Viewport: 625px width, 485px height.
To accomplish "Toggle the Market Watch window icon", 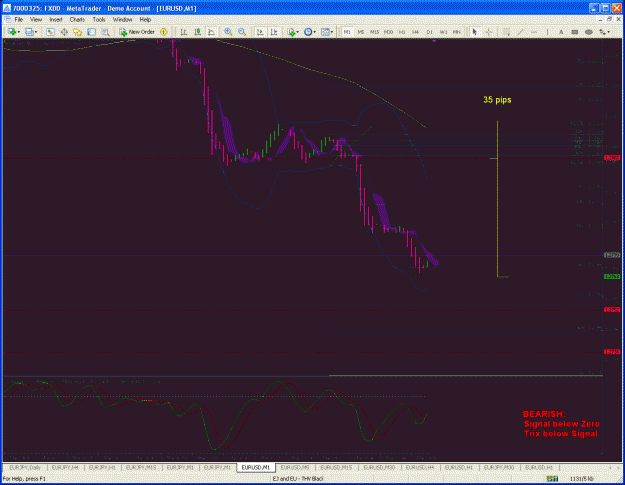I will 50,32.
